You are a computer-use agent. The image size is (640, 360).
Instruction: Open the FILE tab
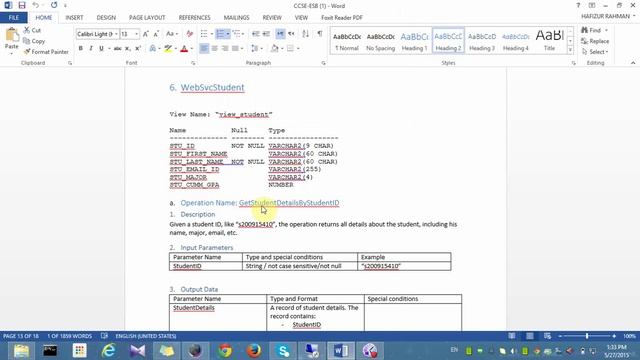13,18
